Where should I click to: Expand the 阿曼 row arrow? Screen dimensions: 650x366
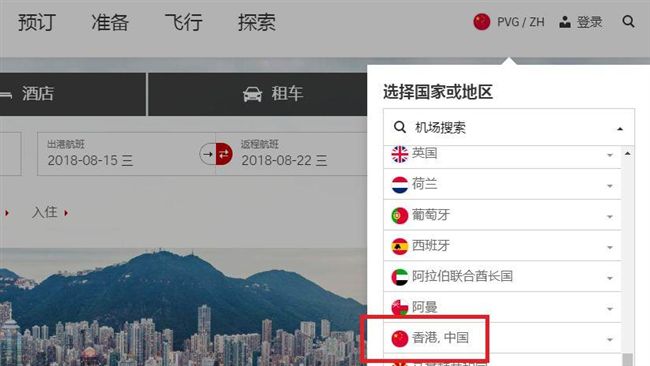click(x=610, y=309)
